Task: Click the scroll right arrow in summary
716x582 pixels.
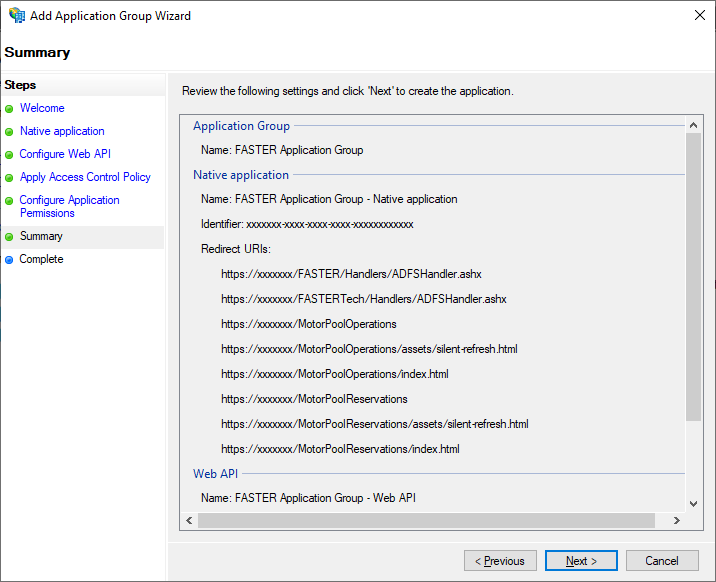Action: pos(677,520)
